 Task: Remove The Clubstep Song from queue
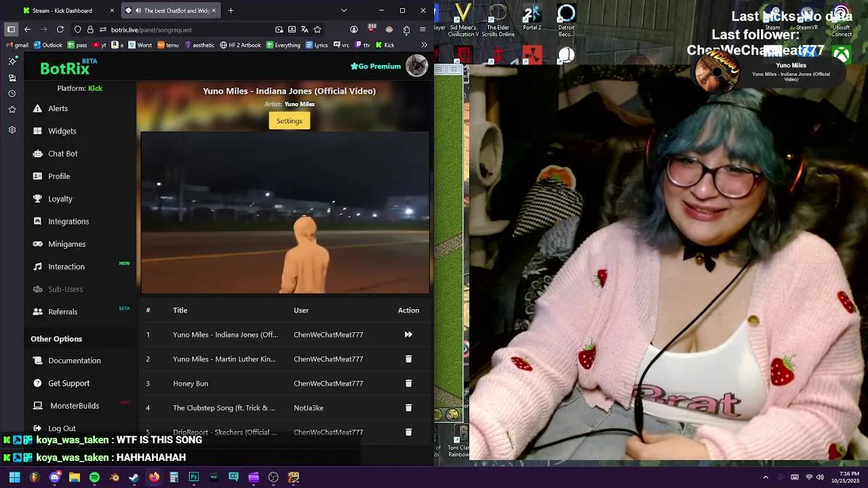[x=408, y=407]
